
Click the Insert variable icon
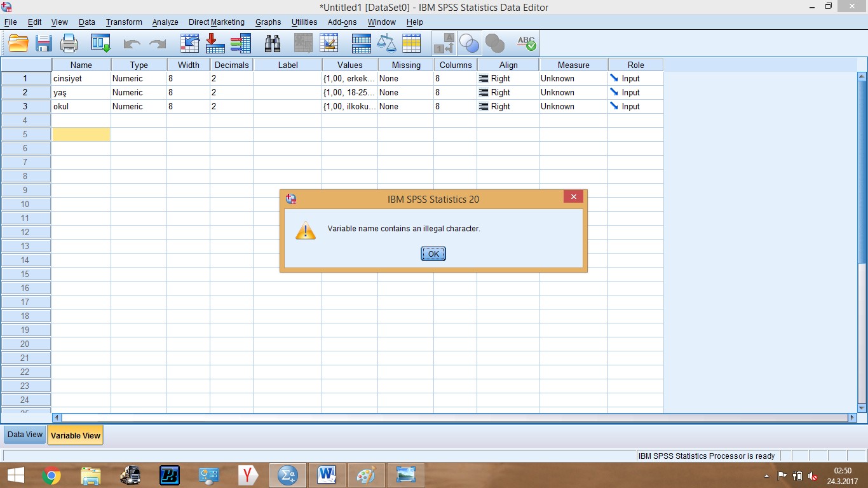point(329,43)
